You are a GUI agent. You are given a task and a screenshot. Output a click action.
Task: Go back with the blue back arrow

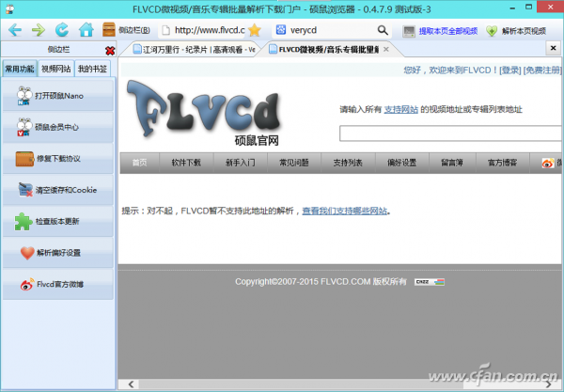pos(15,30)
